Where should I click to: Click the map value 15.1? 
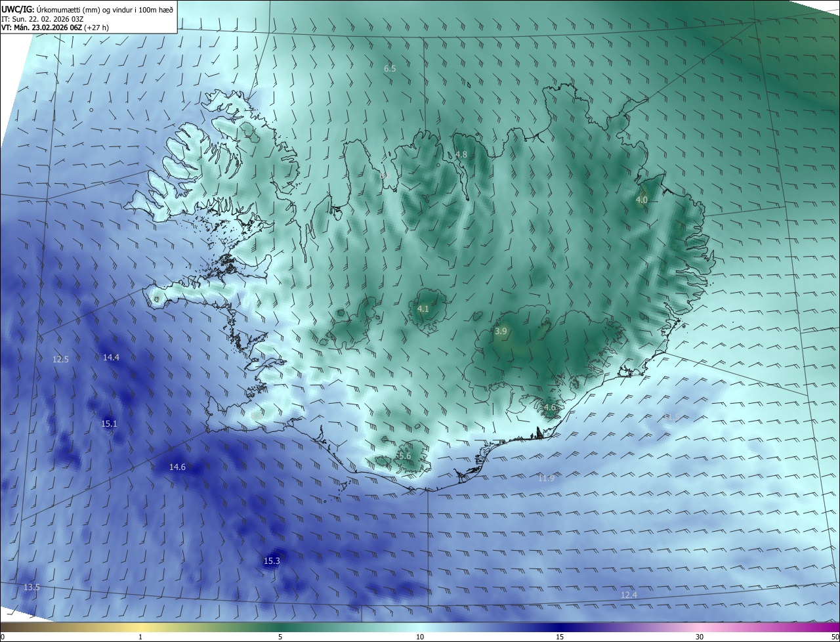109,423
